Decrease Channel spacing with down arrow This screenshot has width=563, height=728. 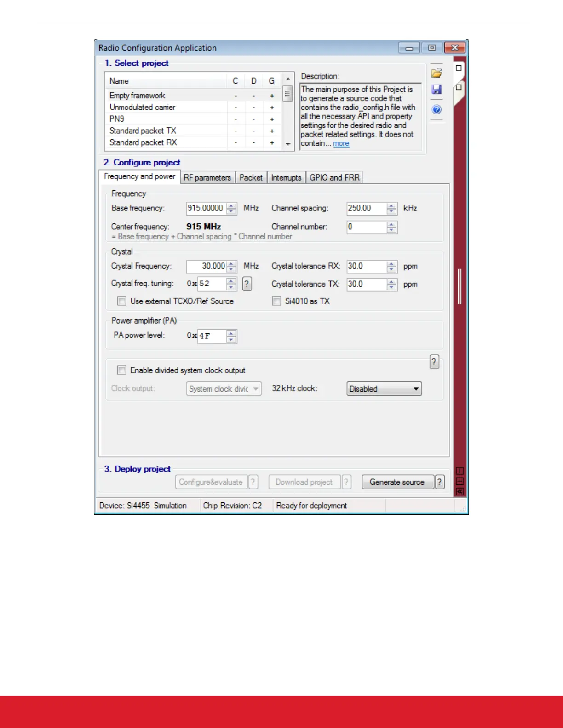click(391, 211)
